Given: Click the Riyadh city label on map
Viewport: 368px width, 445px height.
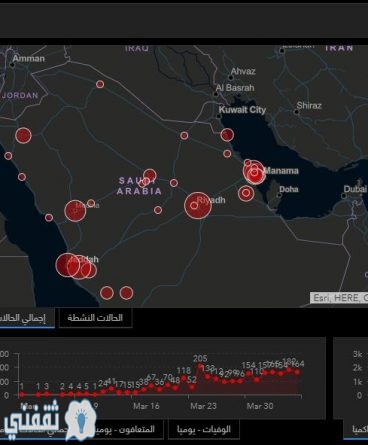Looking at the screenshot, I should 211,200.
